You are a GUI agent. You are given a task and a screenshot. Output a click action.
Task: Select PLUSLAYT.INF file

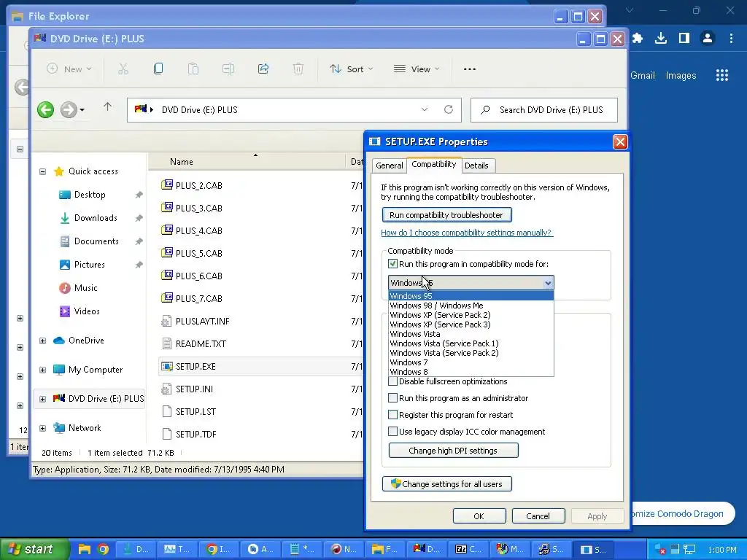click(x=203, y=321)
